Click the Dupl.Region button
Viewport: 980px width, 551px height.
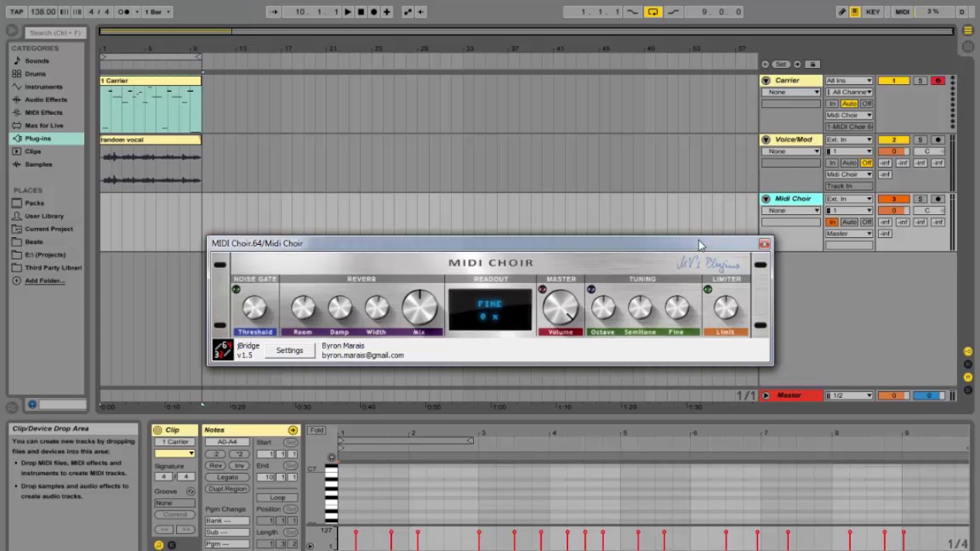[x=227, y=488]
